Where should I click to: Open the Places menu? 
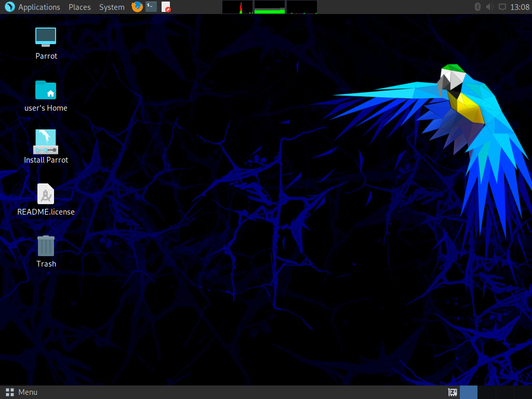pos(79,7)
